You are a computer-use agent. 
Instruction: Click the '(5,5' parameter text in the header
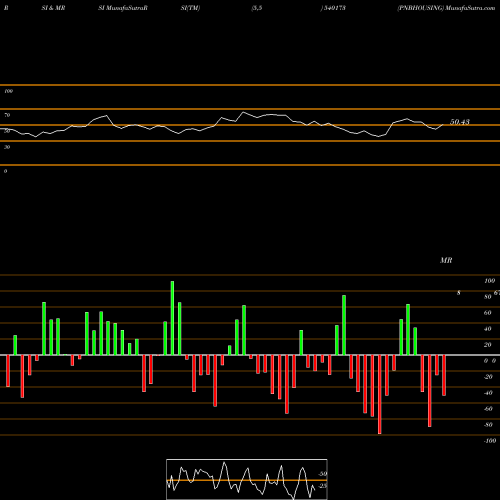tap(257, 8)
